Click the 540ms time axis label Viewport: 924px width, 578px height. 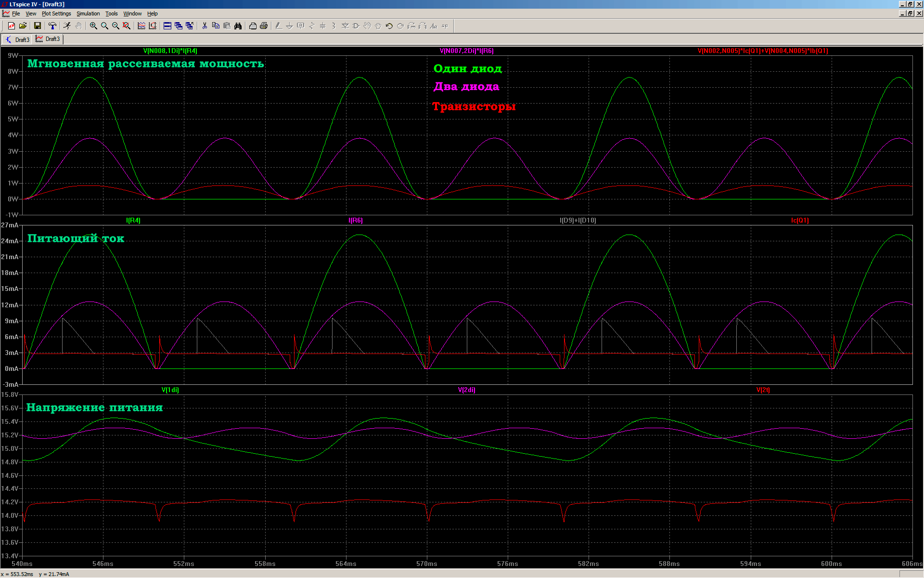click(x=22, y=564)
